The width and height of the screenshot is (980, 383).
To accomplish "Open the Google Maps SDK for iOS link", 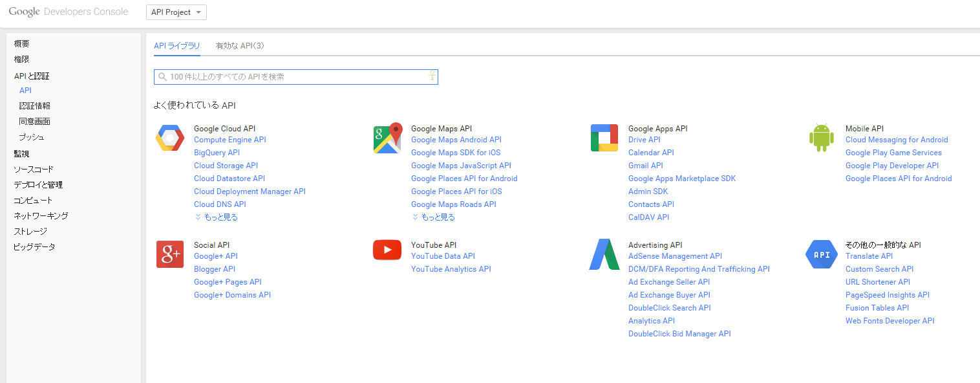I will (x=456, y=153).
